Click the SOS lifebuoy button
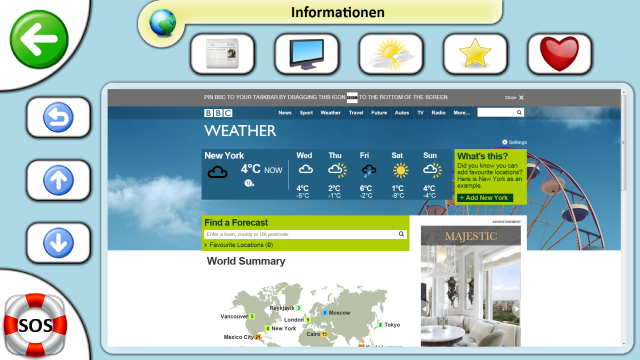 [x=36, y=325]
